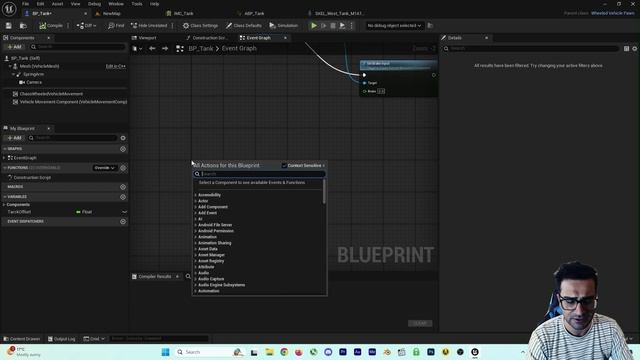640x360 pixels.
Task: Collapse the SpringArm component
Action: (x=13, y=74)
